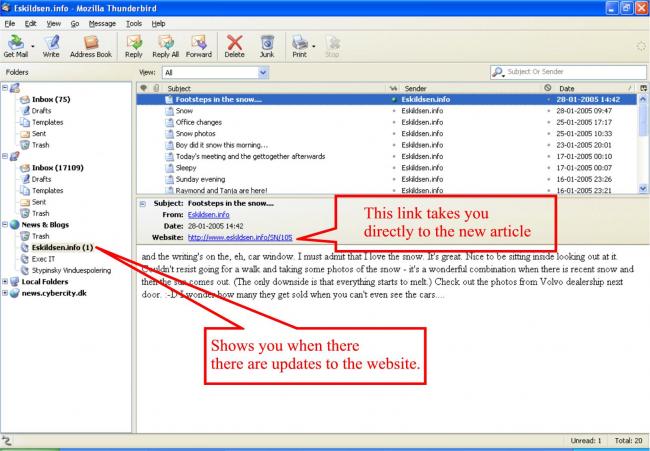Open Drafts folder in first account

[41, 111]
